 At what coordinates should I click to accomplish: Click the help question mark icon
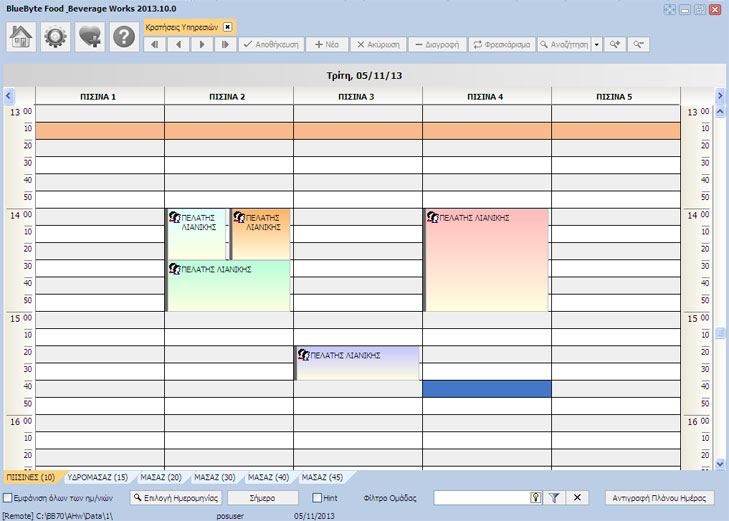coord(123,36)
